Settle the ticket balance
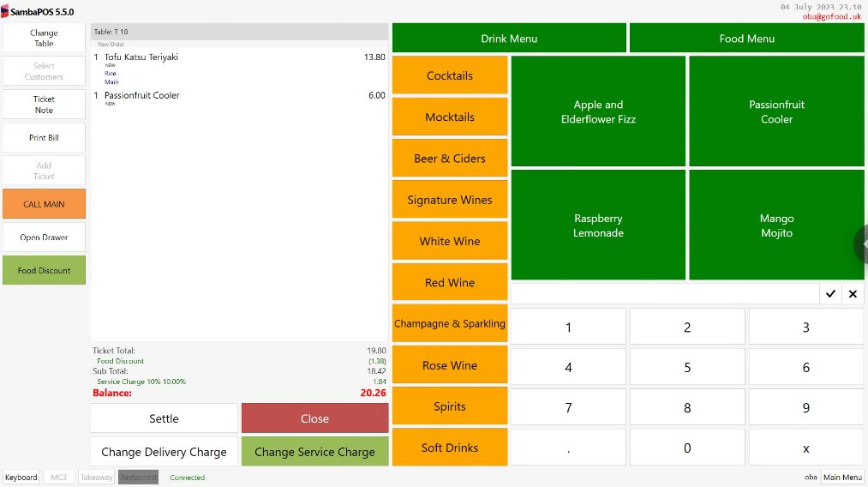The height and width of the screenshot is (487, 868). (x=164, y=418)
